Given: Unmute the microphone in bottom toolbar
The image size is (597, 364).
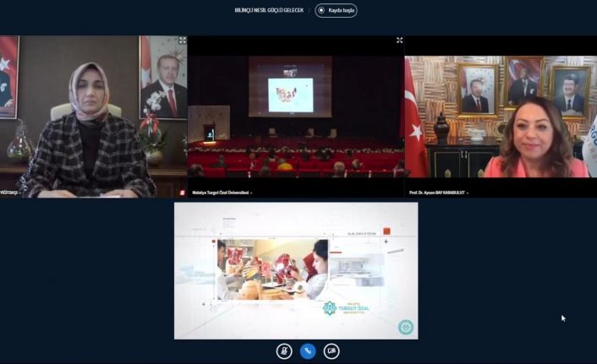Looking at the screenshot, I should 284,350.
